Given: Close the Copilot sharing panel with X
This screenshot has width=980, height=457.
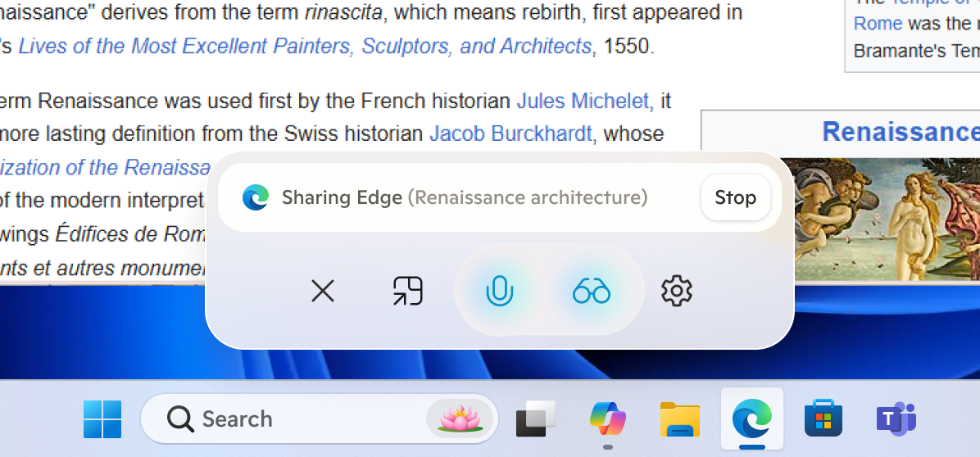Looking at the screenshot, I should coord(323,291).
